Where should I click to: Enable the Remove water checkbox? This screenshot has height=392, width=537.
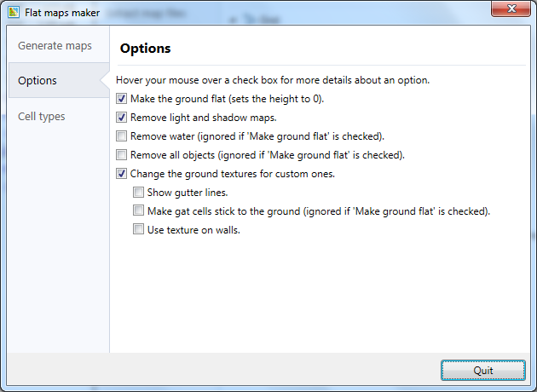[121, 136]
